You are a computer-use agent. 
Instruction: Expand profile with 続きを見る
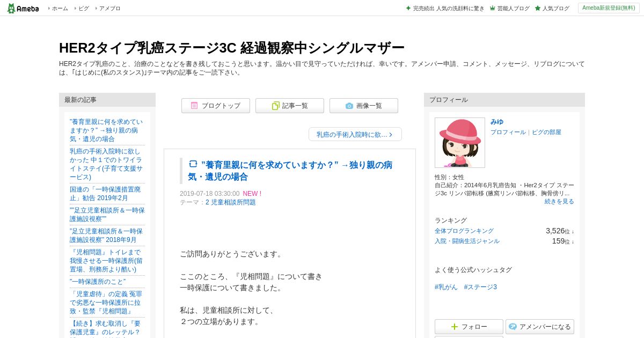pyautogui.click(x=559, y=201)
